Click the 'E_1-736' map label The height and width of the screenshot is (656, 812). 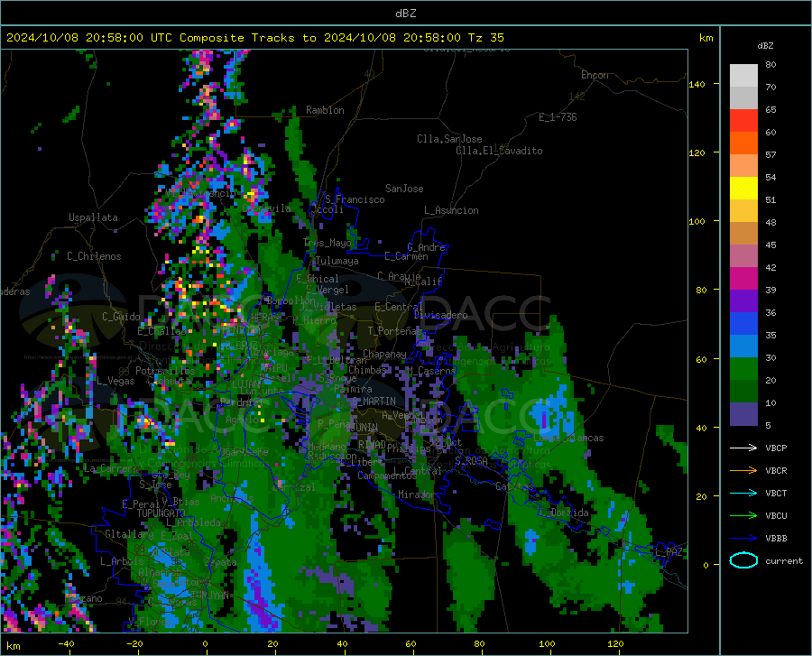(x=558, y=117)
